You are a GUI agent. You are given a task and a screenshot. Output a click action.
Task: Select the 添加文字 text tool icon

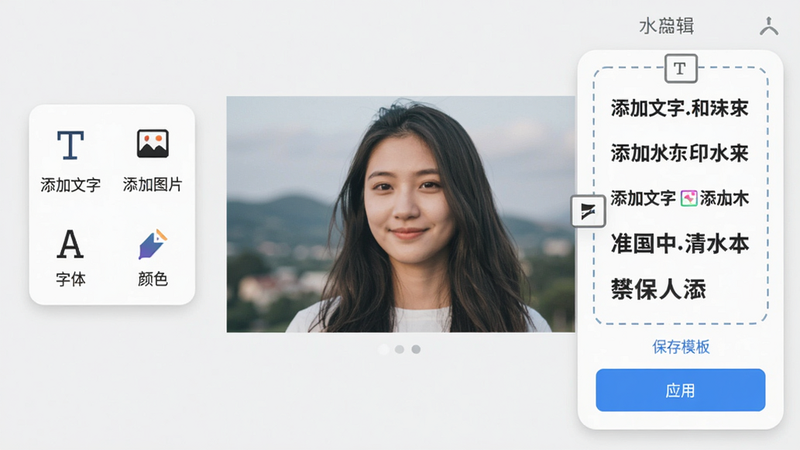pos(70,145)
